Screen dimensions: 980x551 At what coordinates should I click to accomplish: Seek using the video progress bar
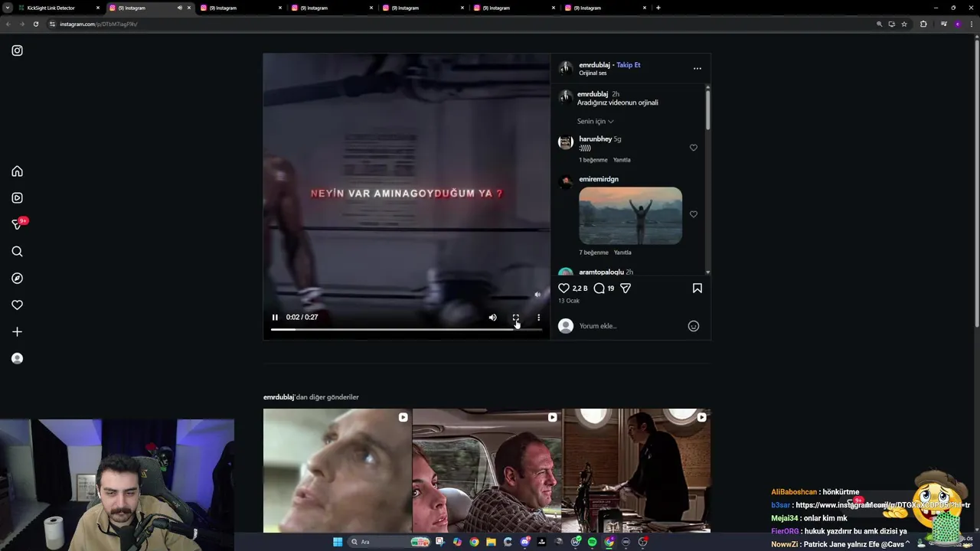click(x=406, y=329)
